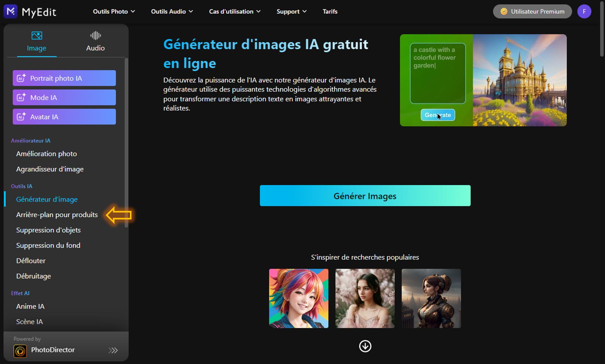Switch to the Audio tab
Viewport: 605px width, 364px height.
(x=95, y=41)
